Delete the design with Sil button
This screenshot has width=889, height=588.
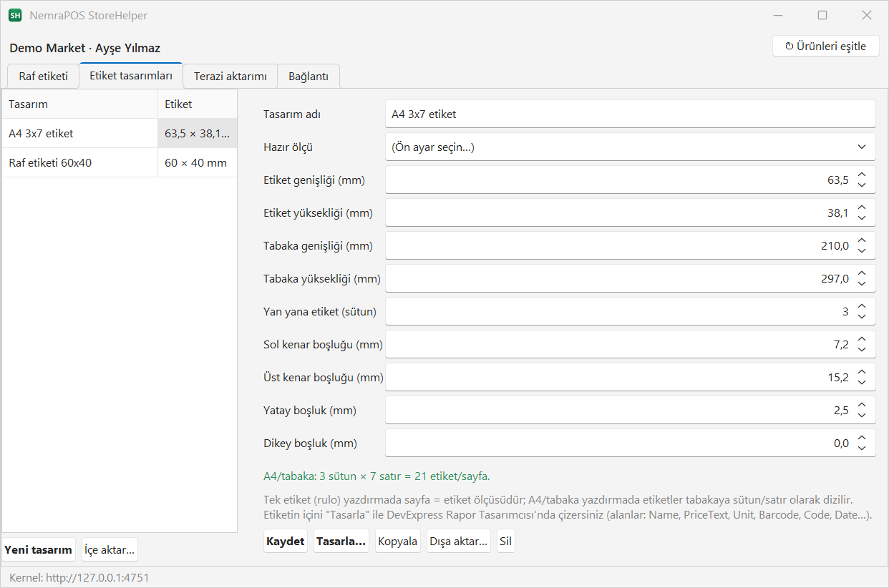pos(505,542)
